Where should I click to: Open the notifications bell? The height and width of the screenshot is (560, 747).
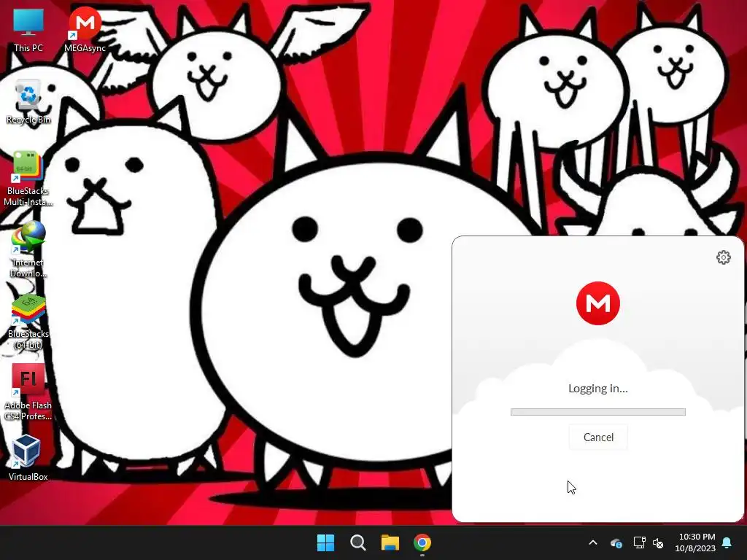[727, 542]
